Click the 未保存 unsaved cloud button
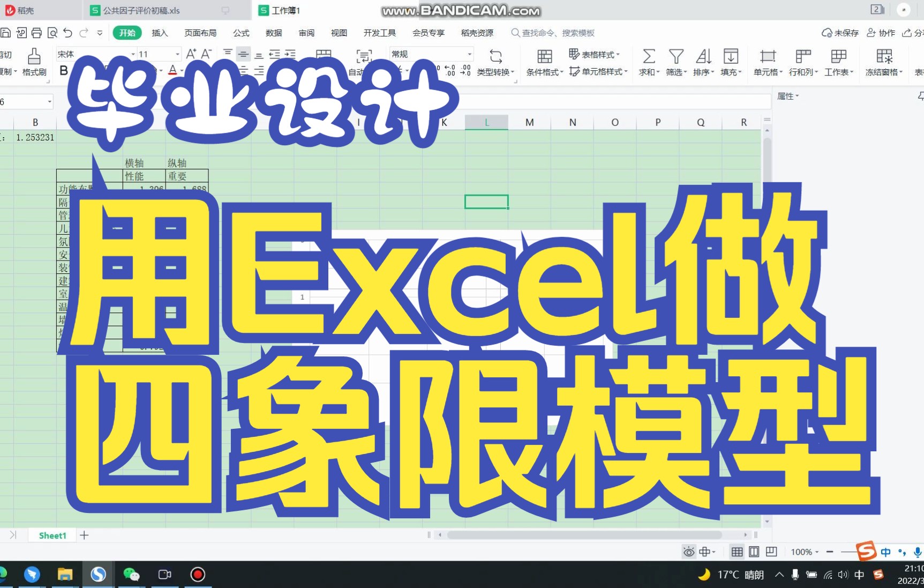Screen dimensions: 924x588 click(840, 33)
